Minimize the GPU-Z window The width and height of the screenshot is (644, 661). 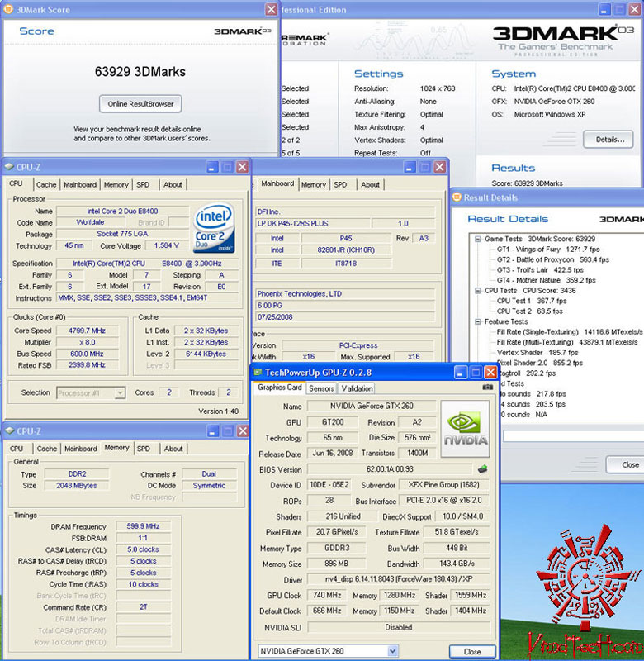pyautogui.click(x=461, y=373)
